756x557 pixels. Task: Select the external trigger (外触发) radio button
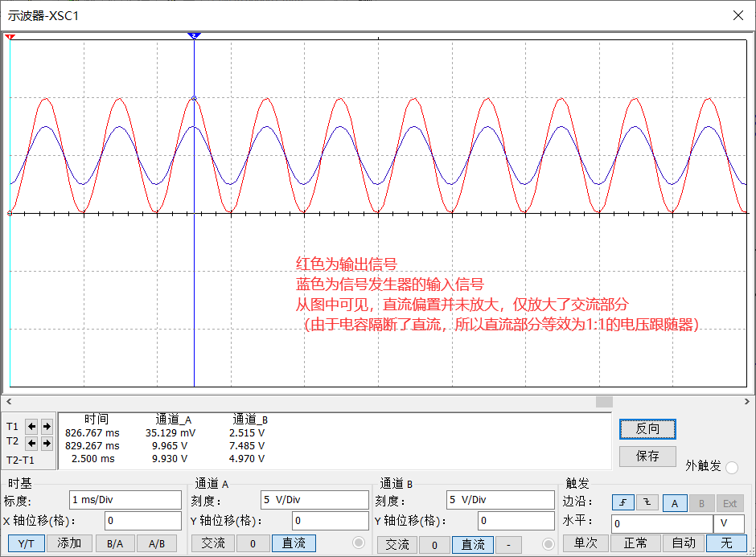tap(732, 469)
